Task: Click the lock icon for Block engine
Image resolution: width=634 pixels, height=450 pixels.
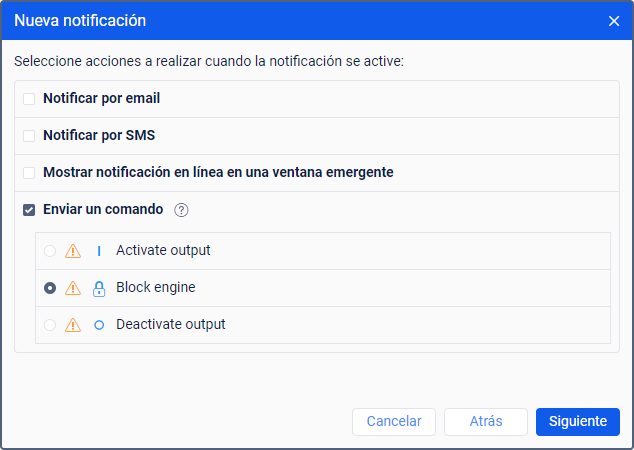Action: (99, 288)
